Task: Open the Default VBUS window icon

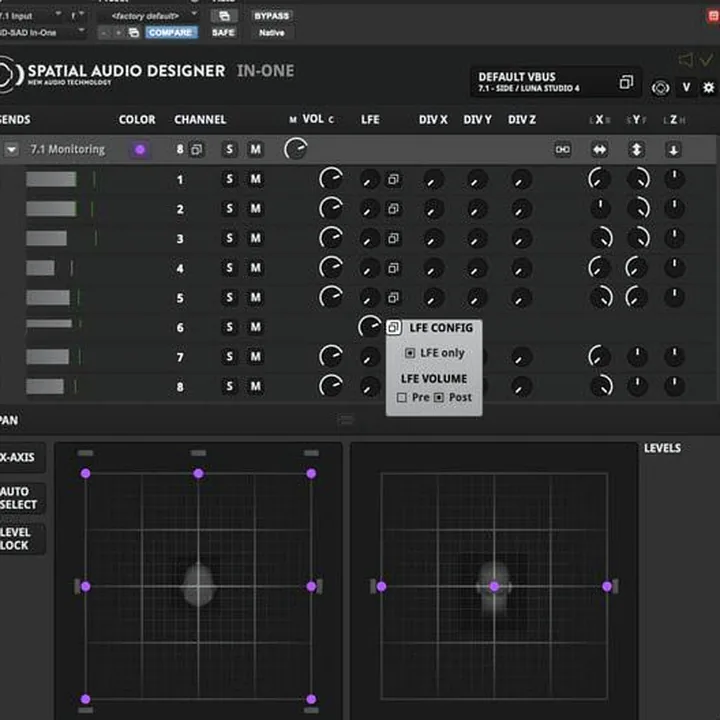Action: 626,82
